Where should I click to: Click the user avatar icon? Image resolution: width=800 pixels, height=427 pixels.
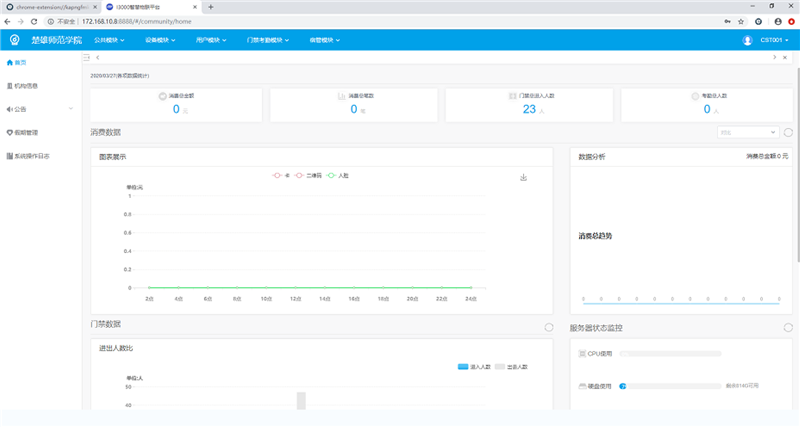[x=747, y=40]
